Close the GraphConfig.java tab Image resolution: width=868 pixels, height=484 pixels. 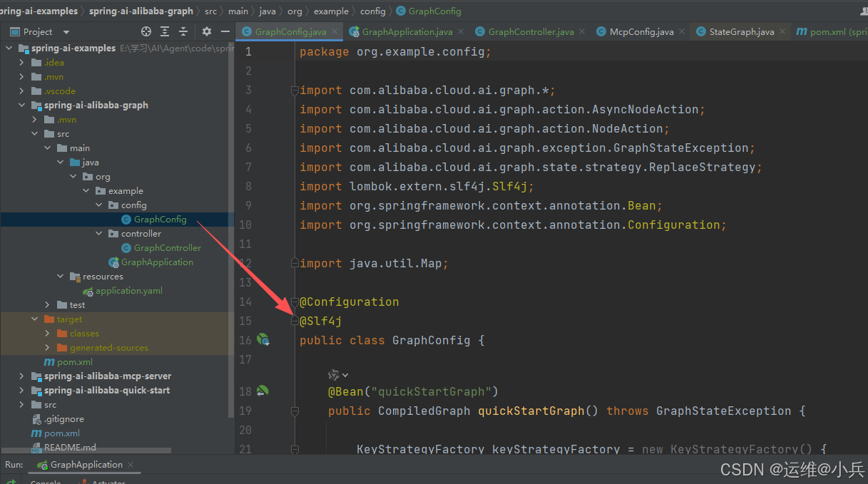(336, 31)
